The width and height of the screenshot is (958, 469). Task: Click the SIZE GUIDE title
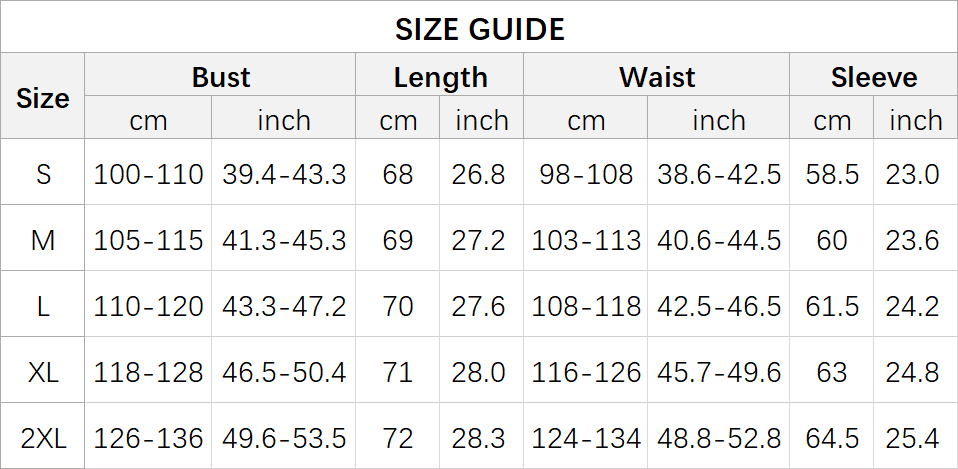pyautogui.click(x=479, y=29)
